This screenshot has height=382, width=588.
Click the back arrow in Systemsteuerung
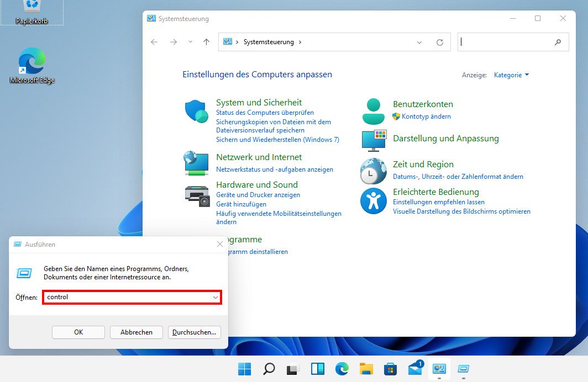point(155,42)
